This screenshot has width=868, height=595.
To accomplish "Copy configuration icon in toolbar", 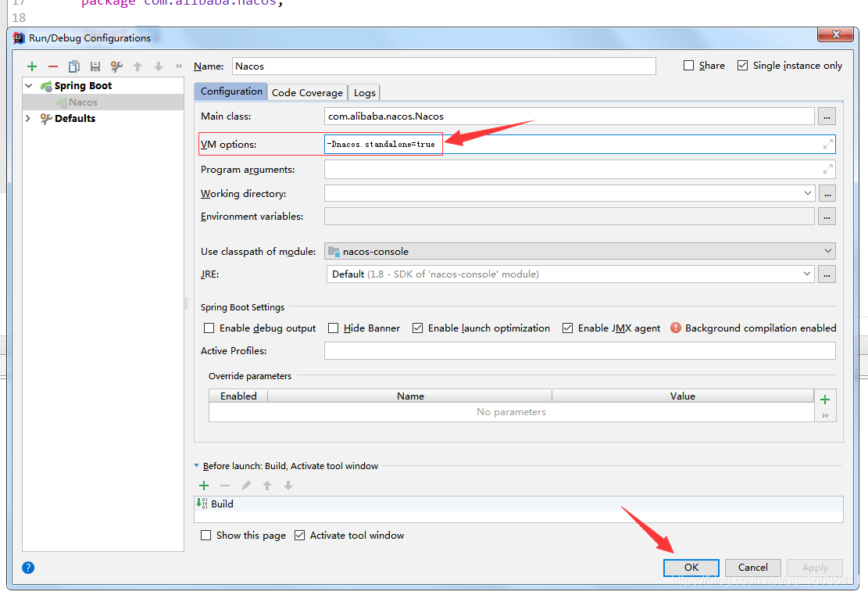I will [x=73, y=66].
